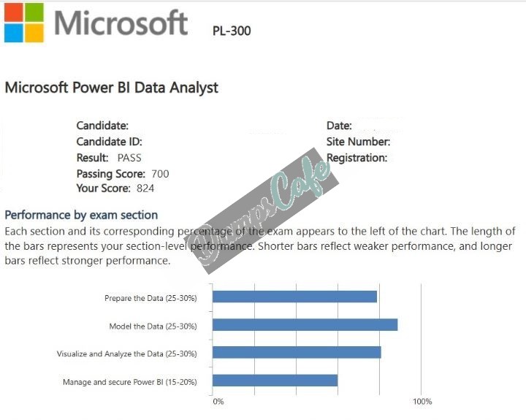The image size is (526, 420).
Task: Click the Microsoft Power BI Data Analyst title
Action: pos(111,88)
